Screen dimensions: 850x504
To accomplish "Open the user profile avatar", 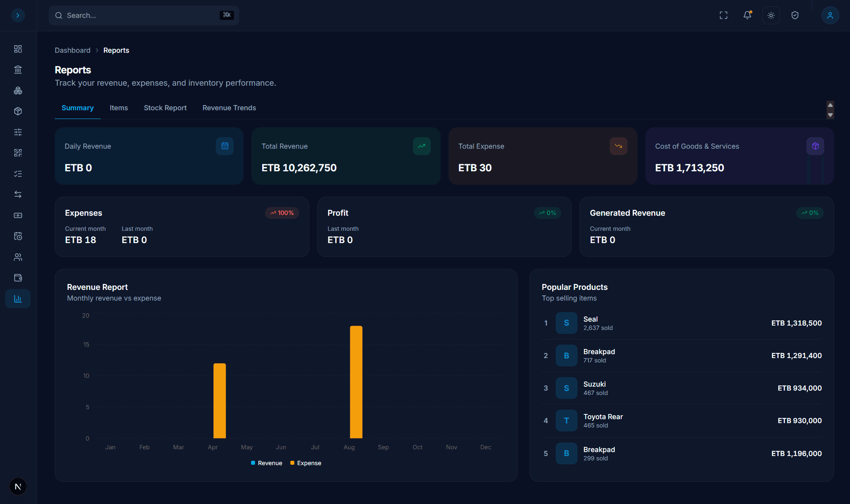I will [830, 15].
